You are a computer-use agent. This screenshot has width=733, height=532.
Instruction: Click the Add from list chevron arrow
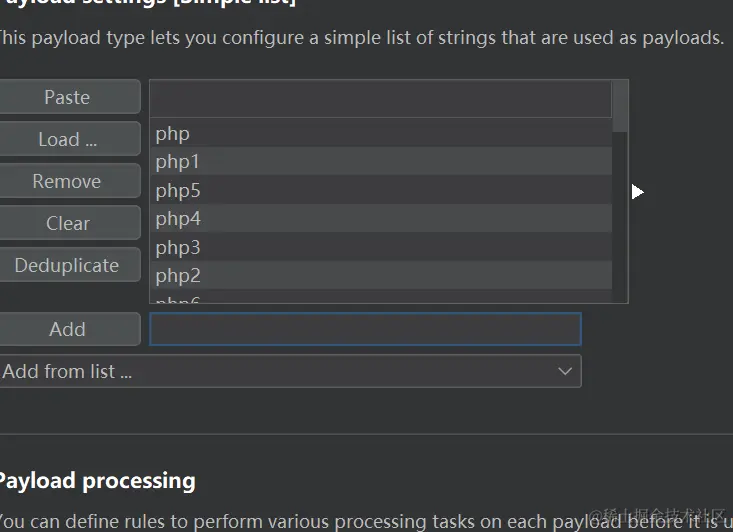coord(565,371)
